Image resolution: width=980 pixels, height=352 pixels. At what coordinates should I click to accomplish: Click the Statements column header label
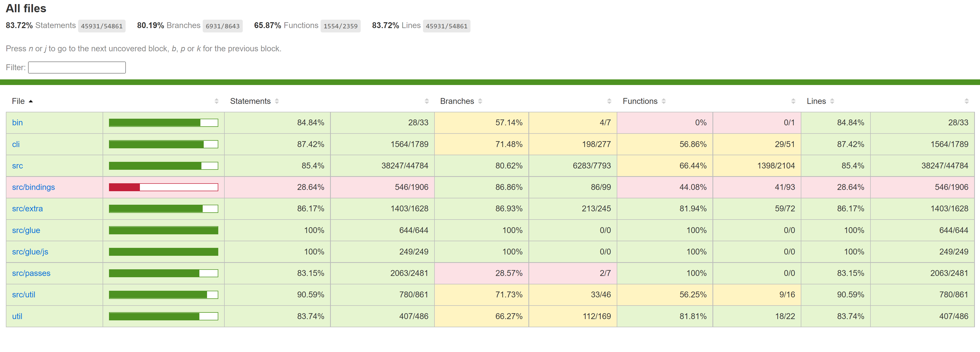[250, 101]
